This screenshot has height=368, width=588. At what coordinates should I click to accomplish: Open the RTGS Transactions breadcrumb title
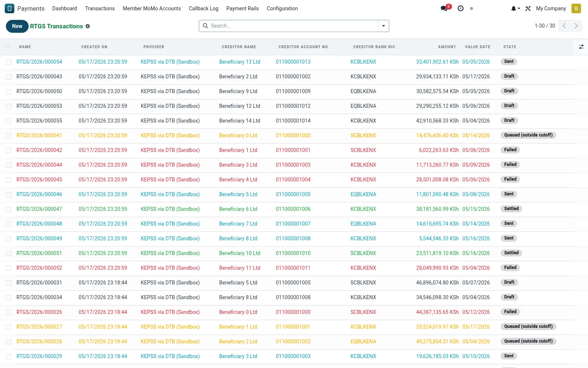[57, 26]
